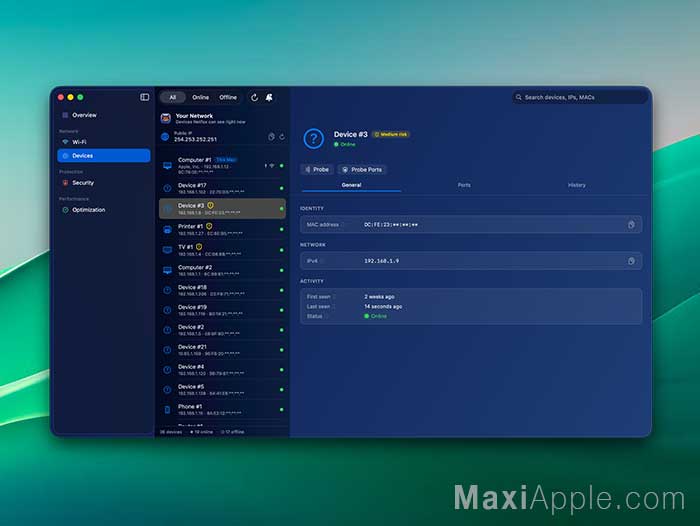Click risk shield badge on TV #1 row

coord(199,247)
